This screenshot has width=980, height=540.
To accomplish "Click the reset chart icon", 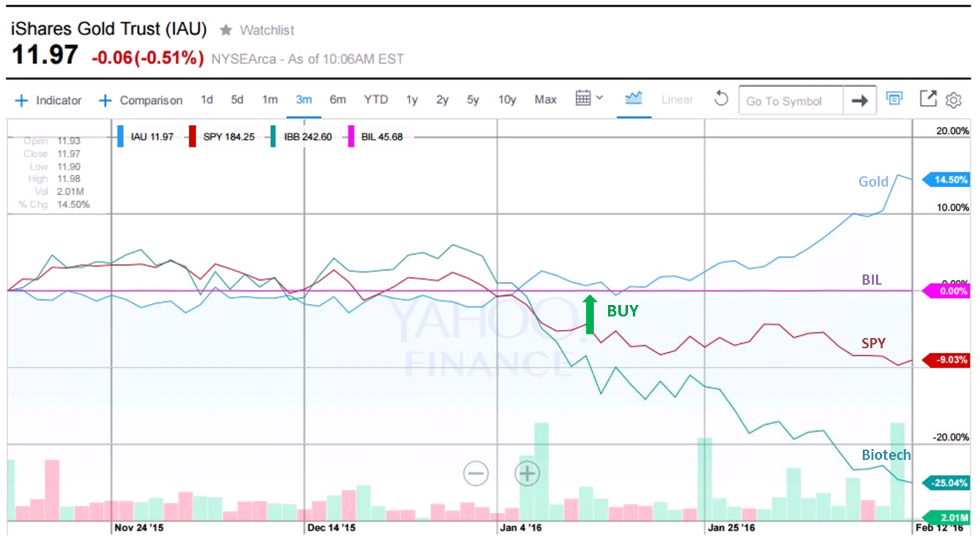I will 721,99.
